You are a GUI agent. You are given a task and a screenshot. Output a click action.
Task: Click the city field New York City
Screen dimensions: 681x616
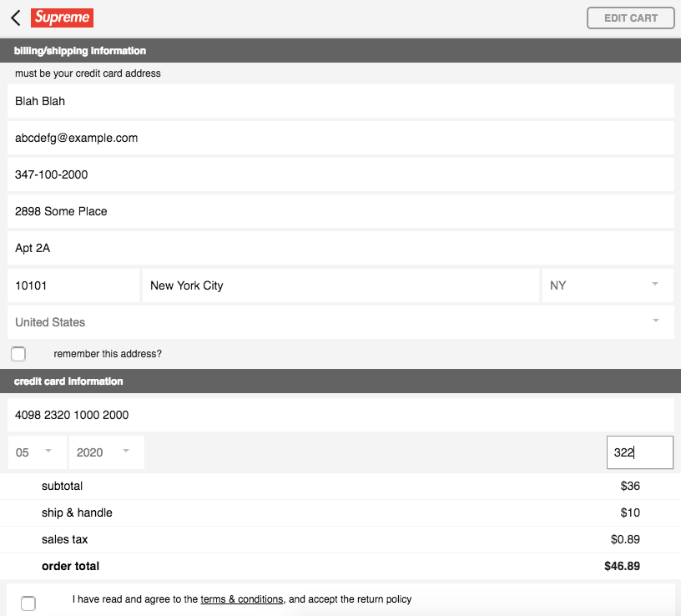[340, 285]
